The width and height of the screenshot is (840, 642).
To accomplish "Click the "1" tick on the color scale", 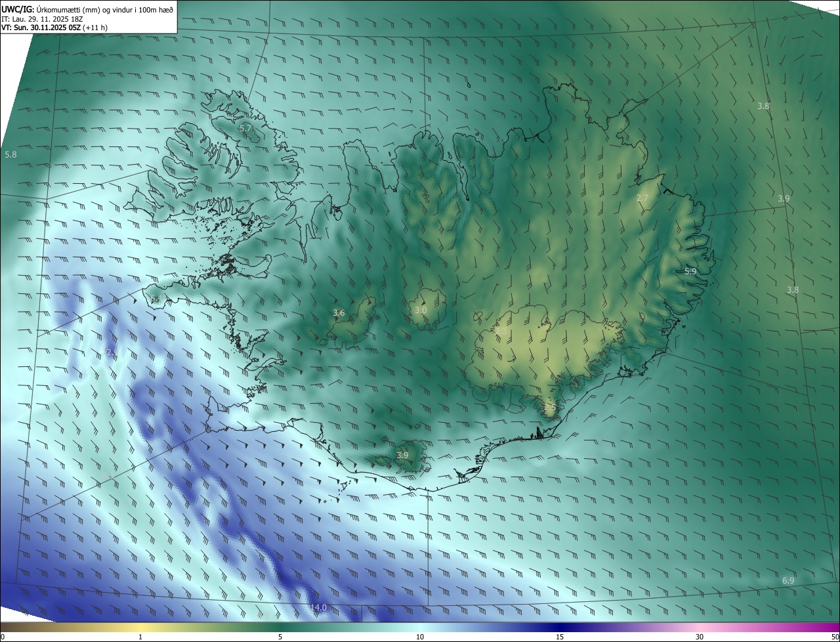I will click(140, 637).
